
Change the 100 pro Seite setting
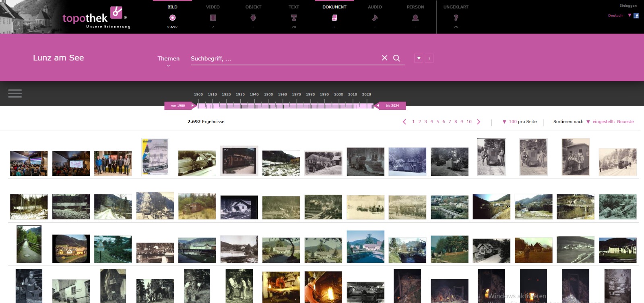pyautogui.click(x=519, y=122)
